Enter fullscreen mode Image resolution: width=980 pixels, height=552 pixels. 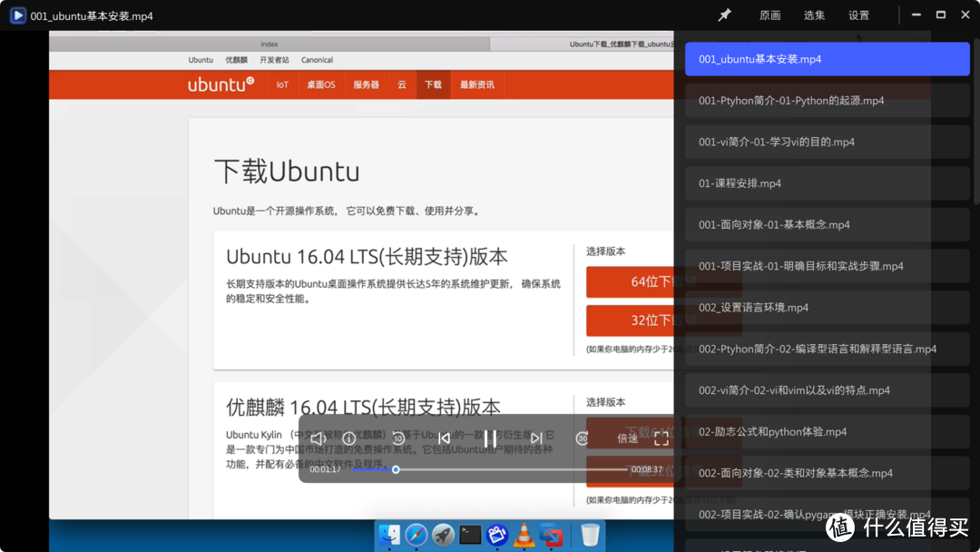coord(661,439)
